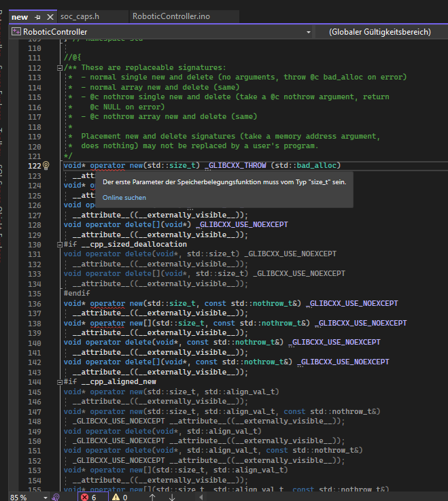The image size is (448, 501).
Task: Click the yellow warning count indicator
Action: (120, 497)
